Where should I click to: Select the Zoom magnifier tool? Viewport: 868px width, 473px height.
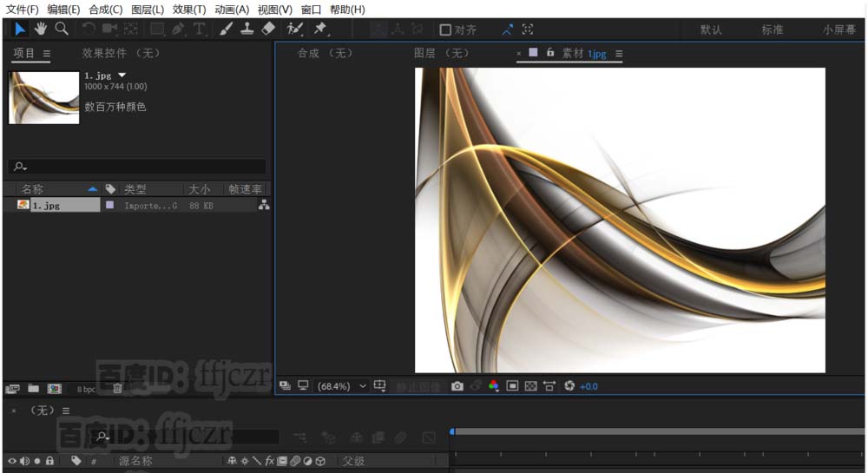tap(62, 29)
